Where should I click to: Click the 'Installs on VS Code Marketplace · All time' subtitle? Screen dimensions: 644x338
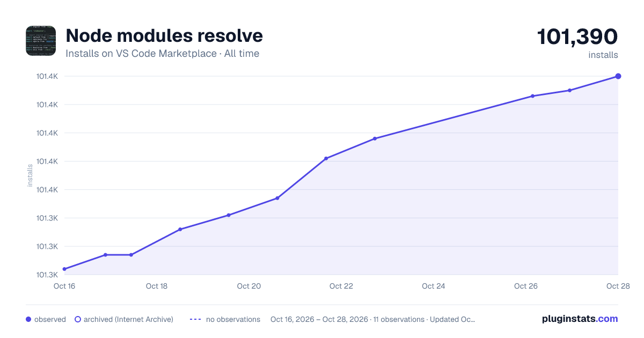tap(162, 54)
